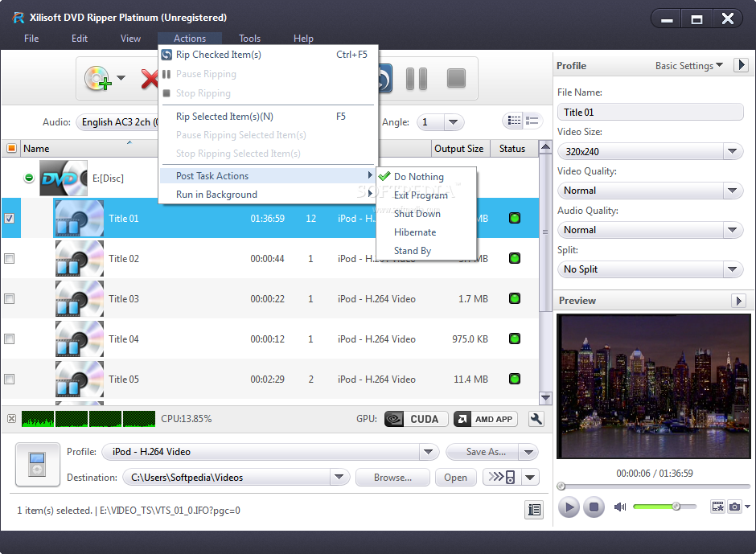The image size is (756, 554).
Task: Open the Help menu
Action: tap(303, 38)
